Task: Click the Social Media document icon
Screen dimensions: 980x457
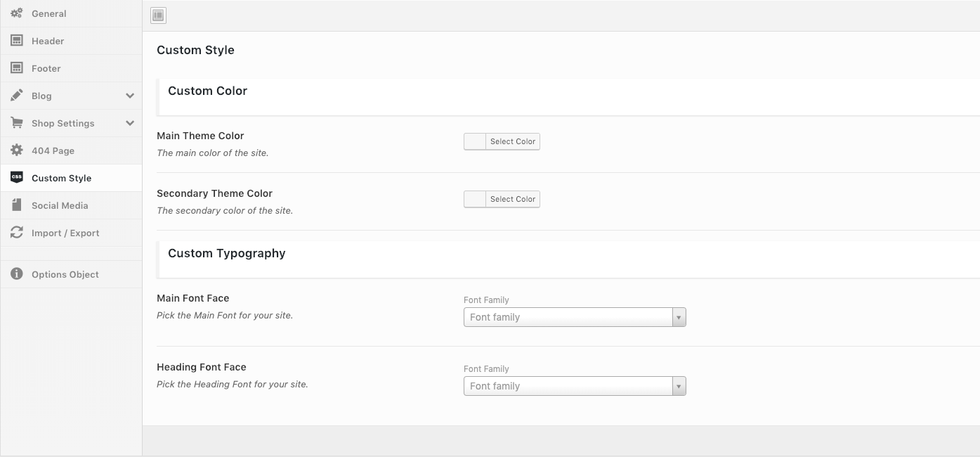Action: pos(17,205)
